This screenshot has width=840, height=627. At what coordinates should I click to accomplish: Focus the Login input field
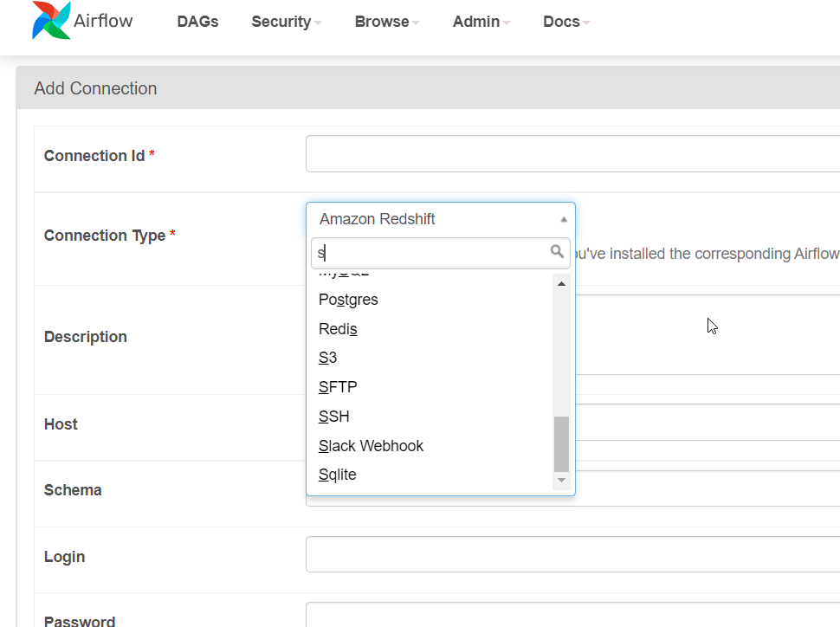pyautogui.click(x=572, y=554)
